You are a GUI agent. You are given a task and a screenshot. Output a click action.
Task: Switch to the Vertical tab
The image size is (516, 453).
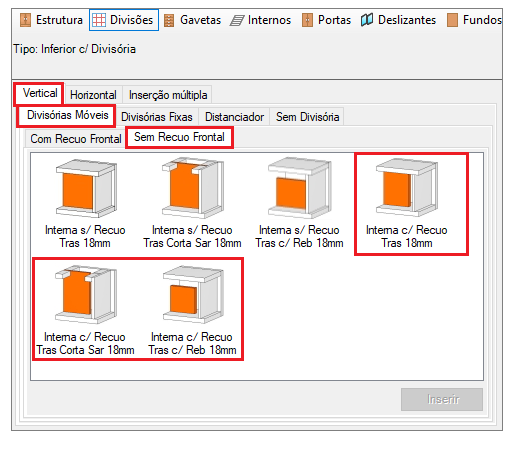point(40,93)
